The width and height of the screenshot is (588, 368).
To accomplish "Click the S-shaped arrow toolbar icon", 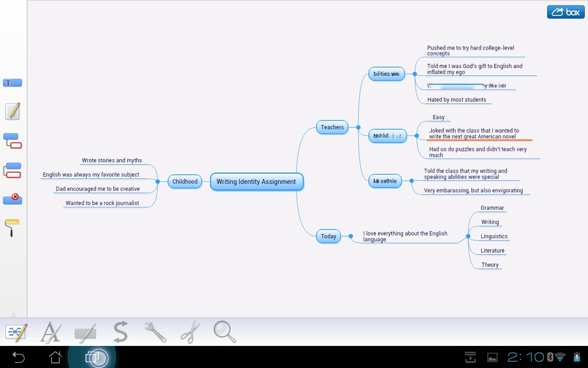I will coord(120,332).
